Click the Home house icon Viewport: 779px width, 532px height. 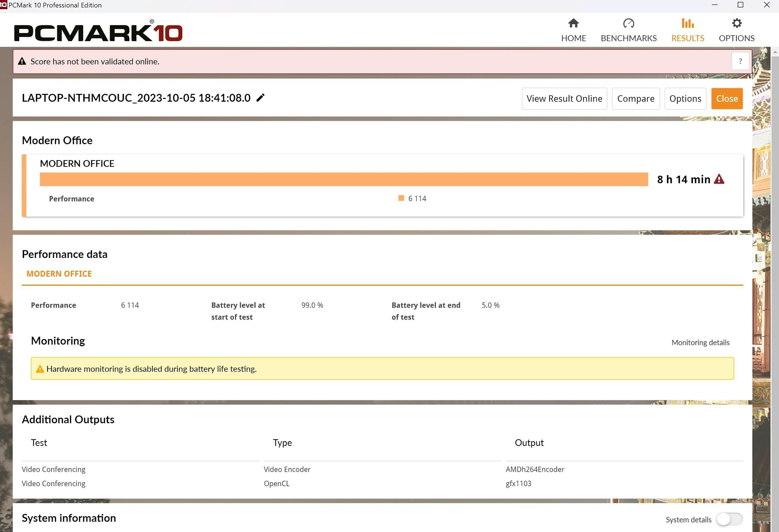click(573, 23)
